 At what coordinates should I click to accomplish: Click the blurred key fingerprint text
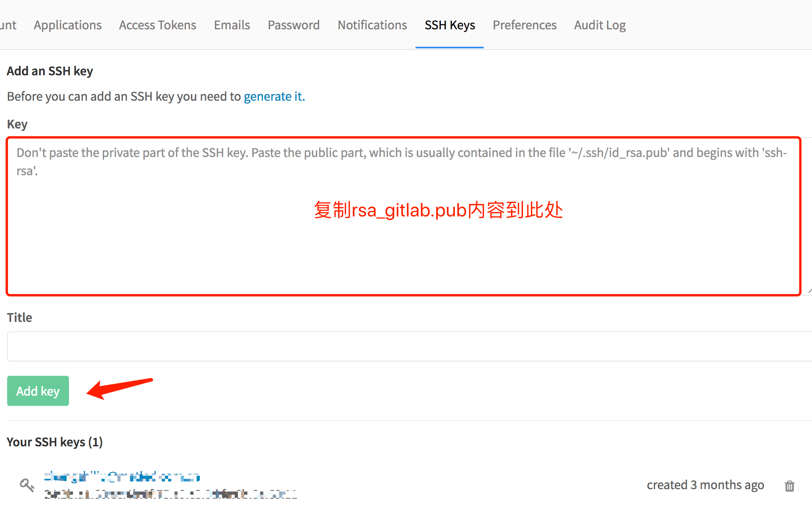click(170, 494)
